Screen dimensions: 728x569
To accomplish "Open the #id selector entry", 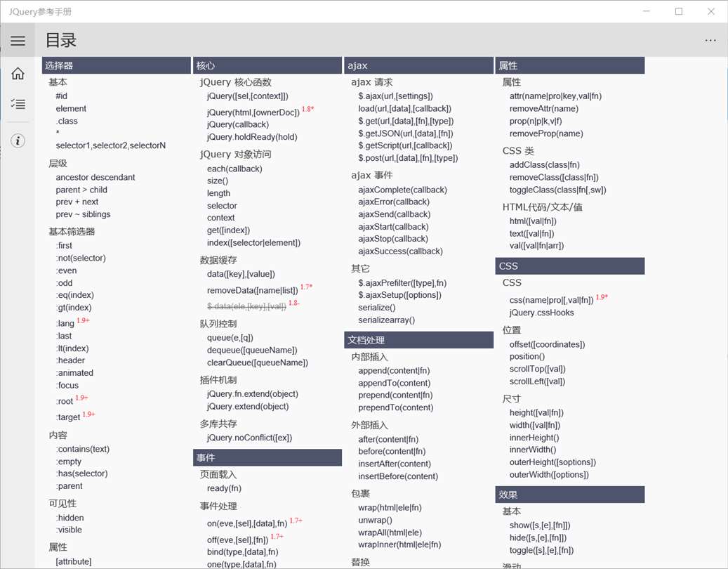I will [x=61, y=96].
